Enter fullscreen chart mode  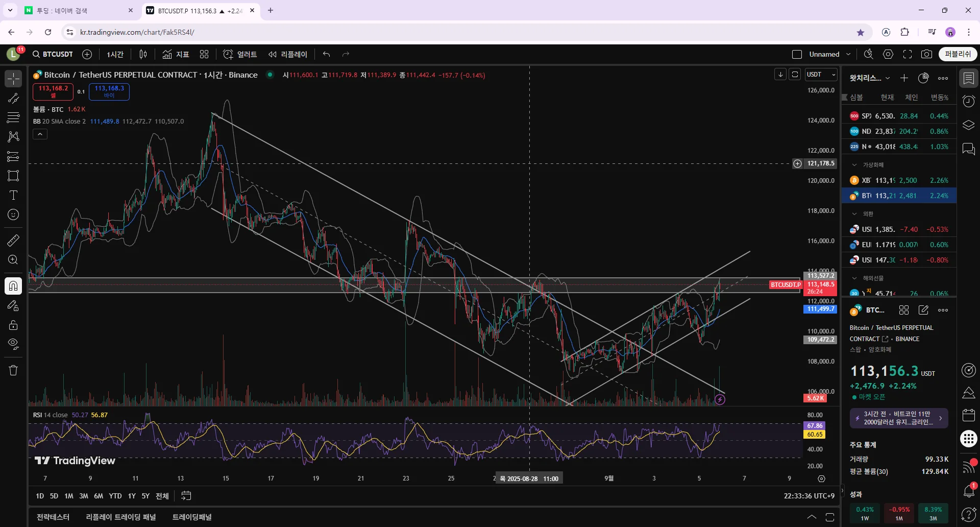click(908, 54)
